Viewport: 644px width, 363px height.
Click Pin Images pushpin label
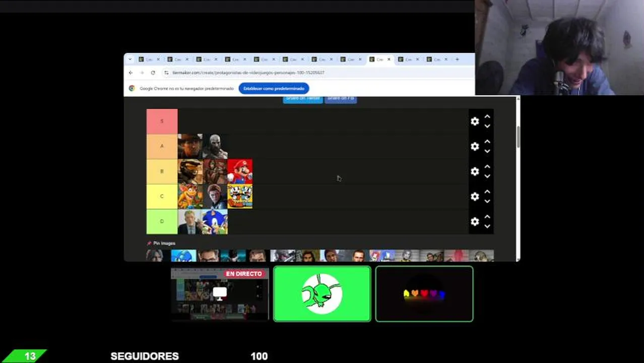point(161,243)
